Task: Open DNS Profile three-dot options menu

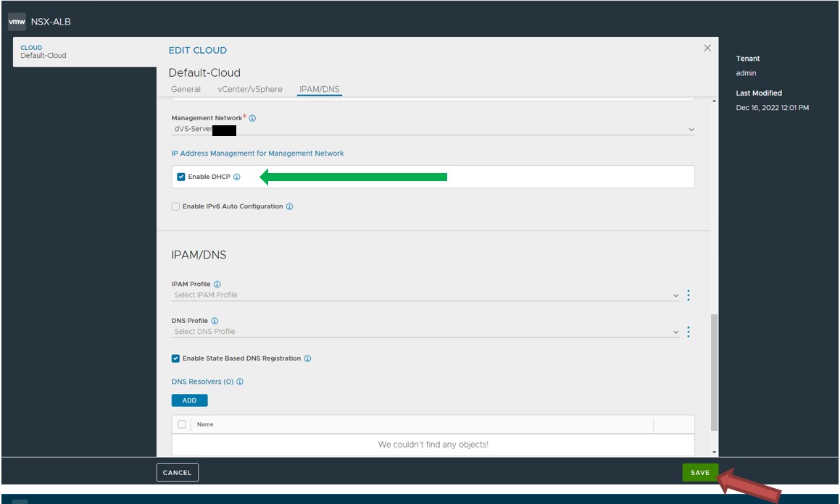Action: click(689, 332)
